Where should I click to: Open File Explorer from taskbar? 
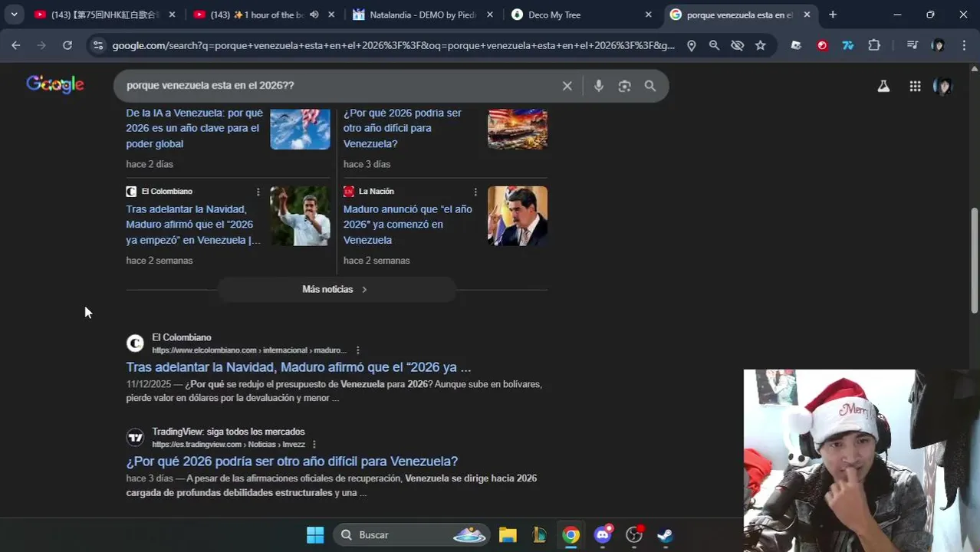[508, 535]
